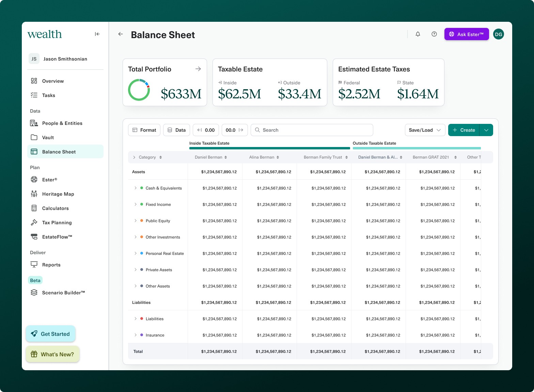Expand the Other Assets row

tap(136, 286)
